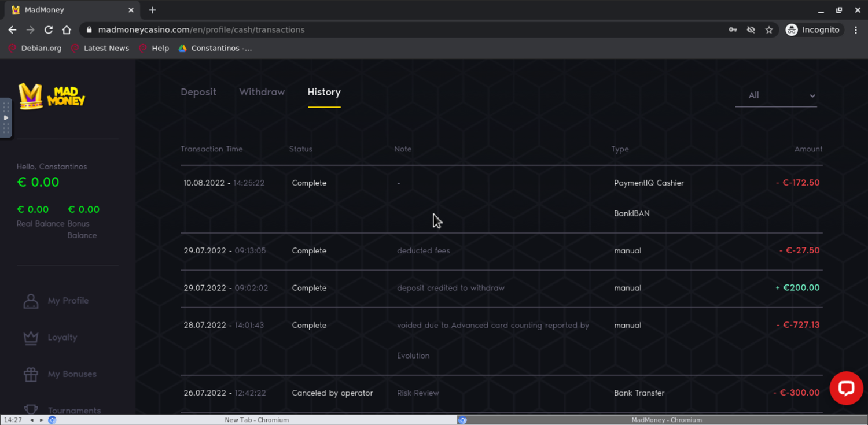The image size is (868, 425).
Task: Expand the left side panel handle
Action: pyautogui.click(x=6, y=118)
